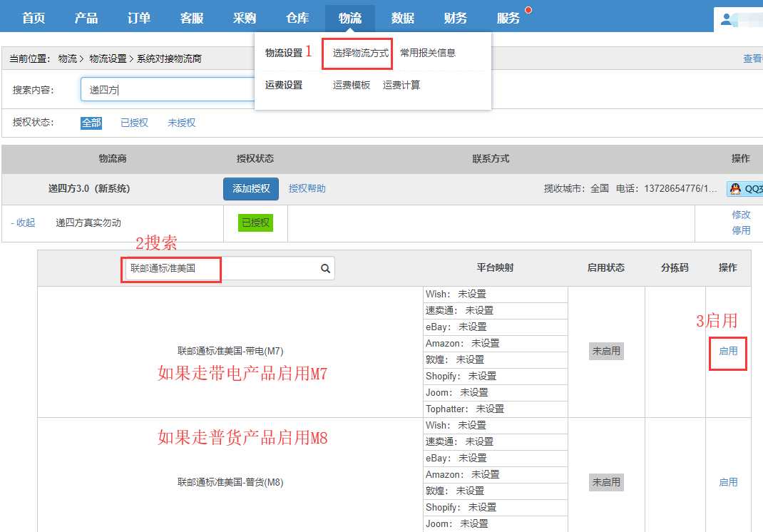Focus the 联邮通标准美国 search box

coord(230,268)
